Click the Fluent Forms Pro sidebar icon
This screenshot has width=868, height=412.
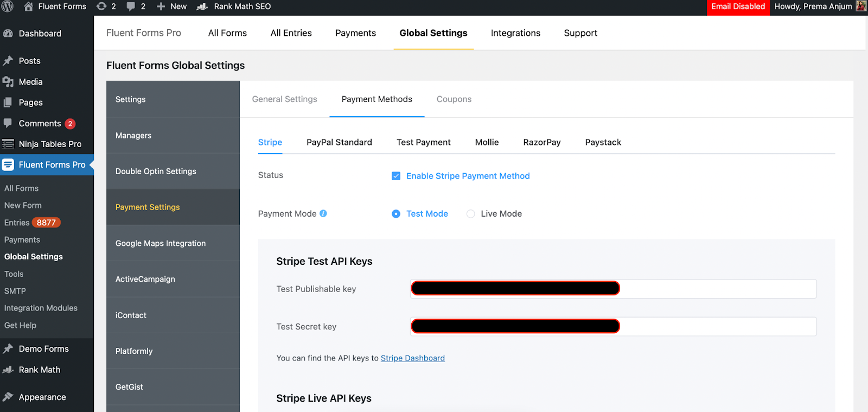[x=8, y=164]
